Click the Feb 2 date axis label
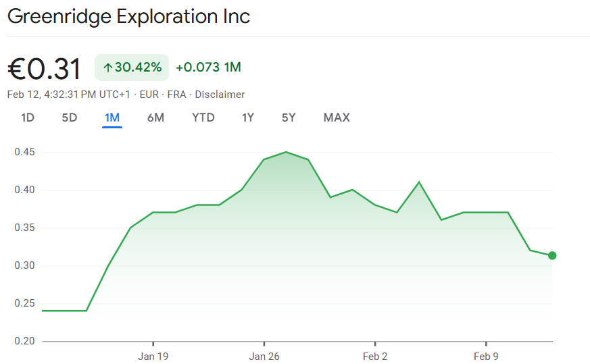590x364 pixels. [x=375, y=356]
